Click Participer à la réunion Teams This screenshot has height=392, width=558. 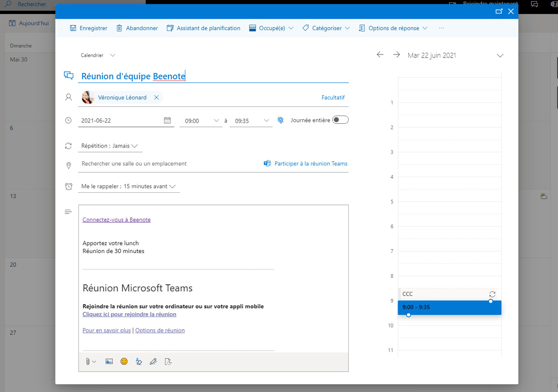tap(306, 164)
